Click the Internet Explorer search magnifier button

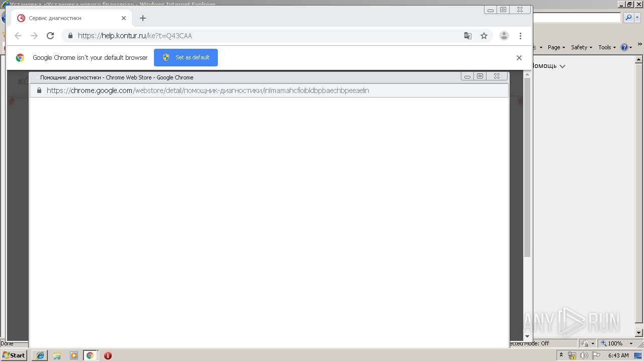pyautogui.click(x=628, y=18)
